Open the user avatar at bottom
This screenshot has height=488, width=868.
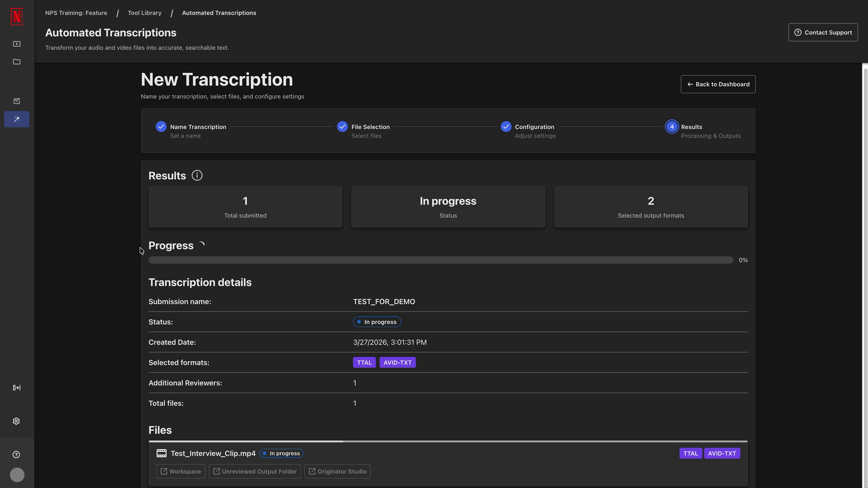(17, 475)
